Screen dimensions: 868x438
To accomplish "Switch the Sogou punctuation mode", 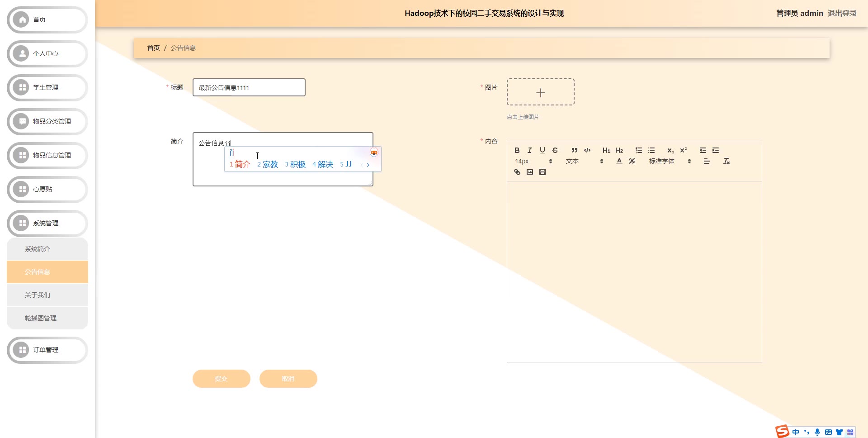I will [807, 432].
